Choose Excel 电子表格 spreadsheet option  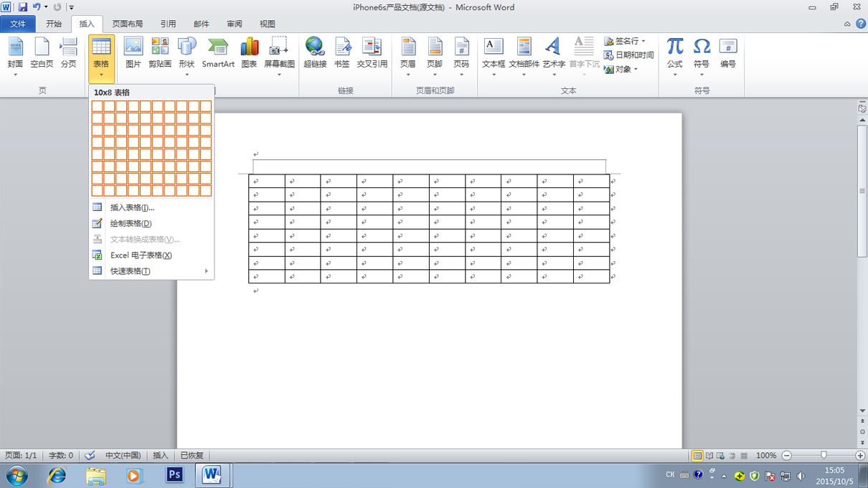tap(151, 255)
